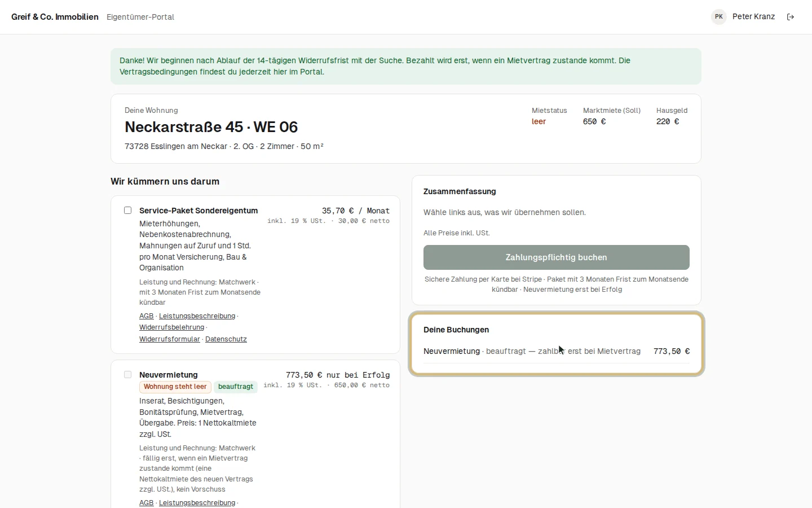
Task: Click the Neuvermietung card title
Action: (x=169, y=375)
